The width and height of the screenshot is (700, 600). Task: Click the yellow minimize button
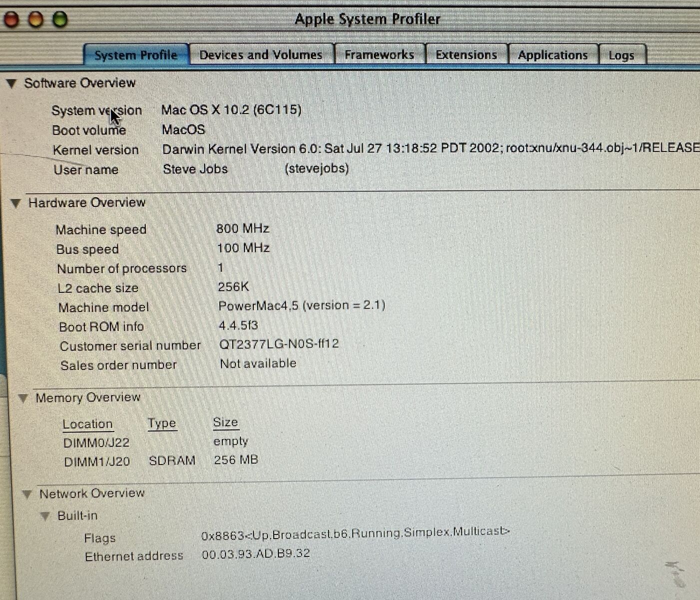coord(35,20)
